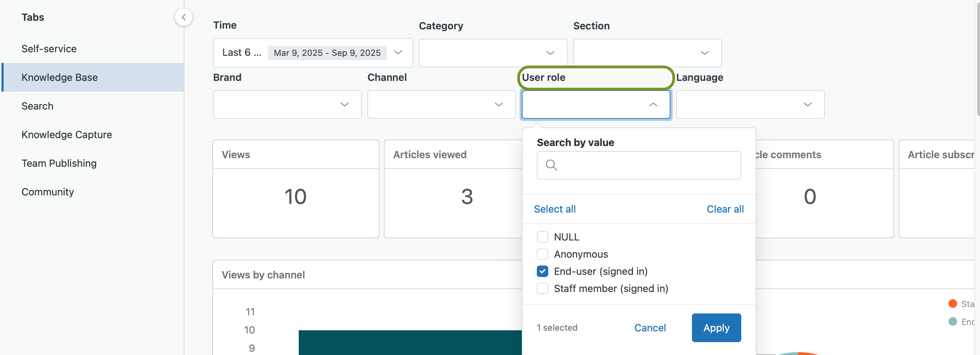Enable the Anonymous user role checkbox

point(542,254)
